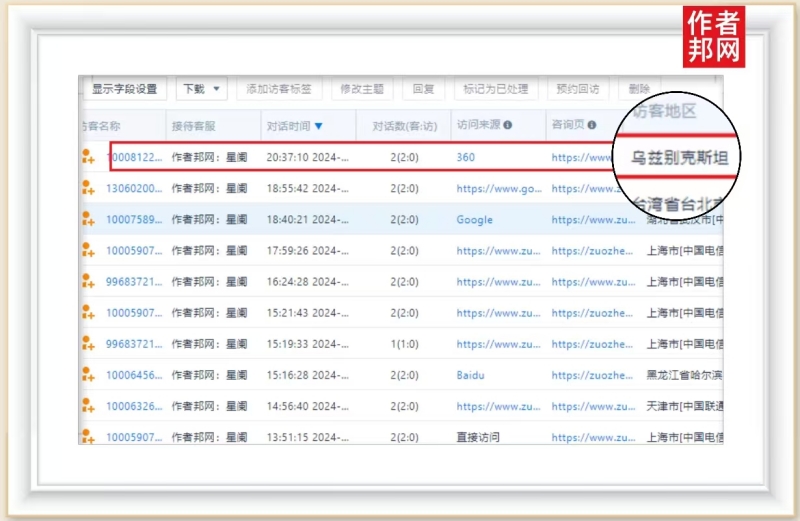Click the 对话数(客:访) column header
Screen dimensions: 800x521
pos(404,126)
